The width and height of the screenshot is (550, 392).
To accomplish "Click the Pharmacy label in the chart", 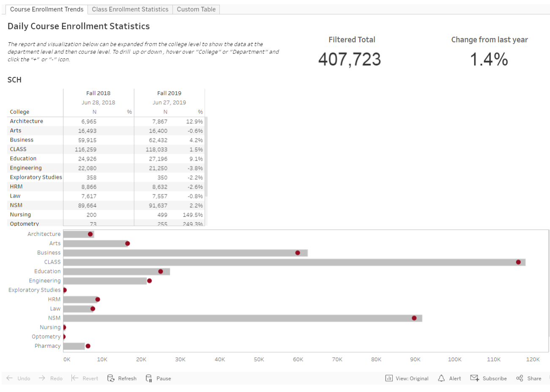I will [x=48, y=346].
